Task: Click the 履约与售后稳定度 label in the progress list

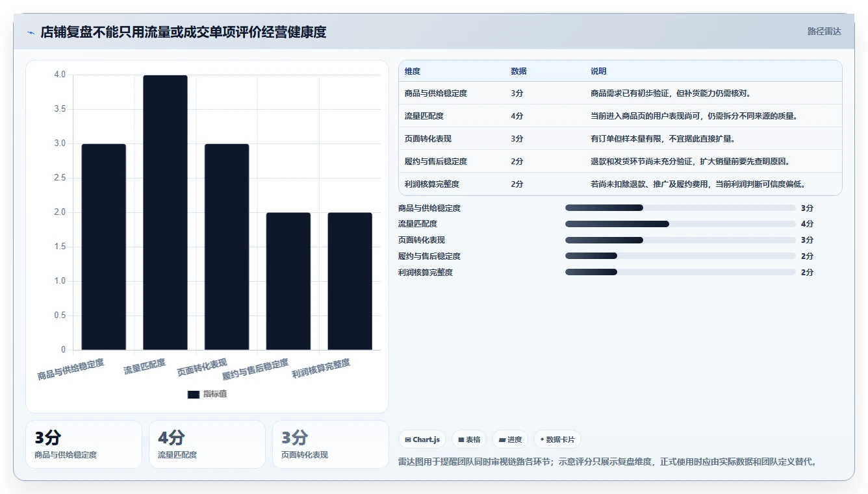Action: tap(429, 256)
